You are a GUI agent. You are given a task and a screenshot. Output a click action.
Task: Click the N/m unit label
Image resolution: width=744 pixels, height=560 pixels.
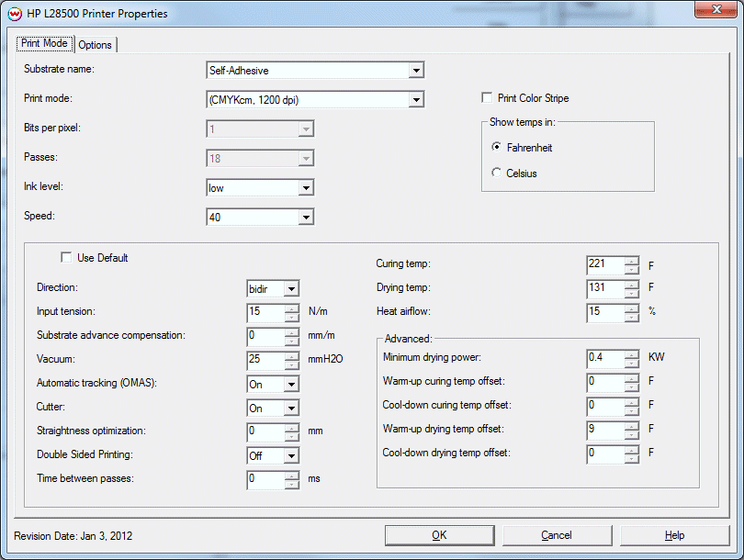tap(318, 311)
